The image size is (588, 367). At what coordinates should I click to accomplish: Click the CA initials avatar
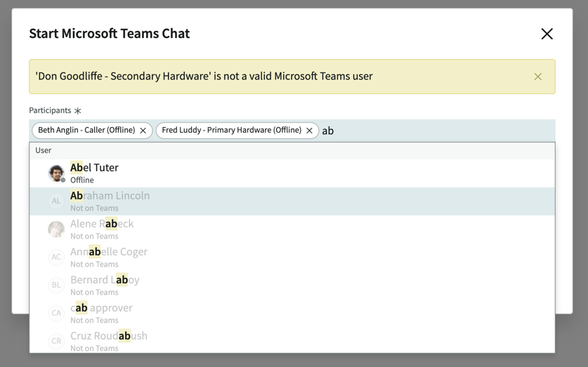coord(56,314)
